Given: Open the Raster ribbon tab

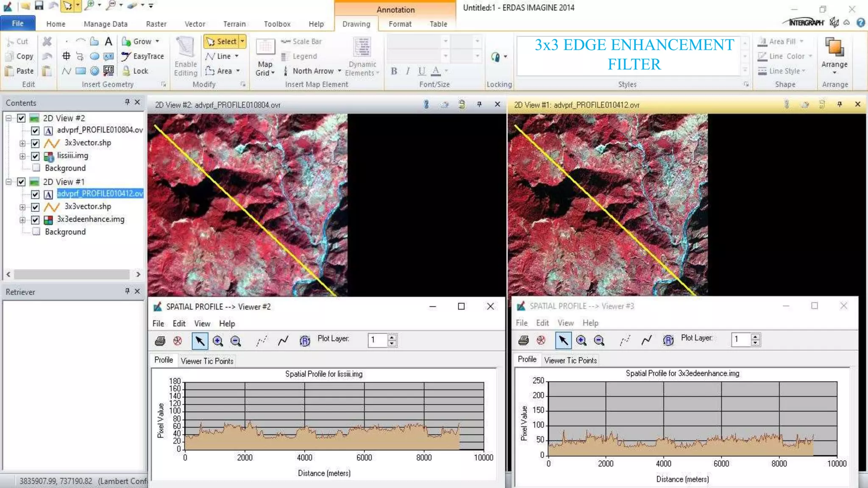Looking at the screenshot, I should click(156, 24).
